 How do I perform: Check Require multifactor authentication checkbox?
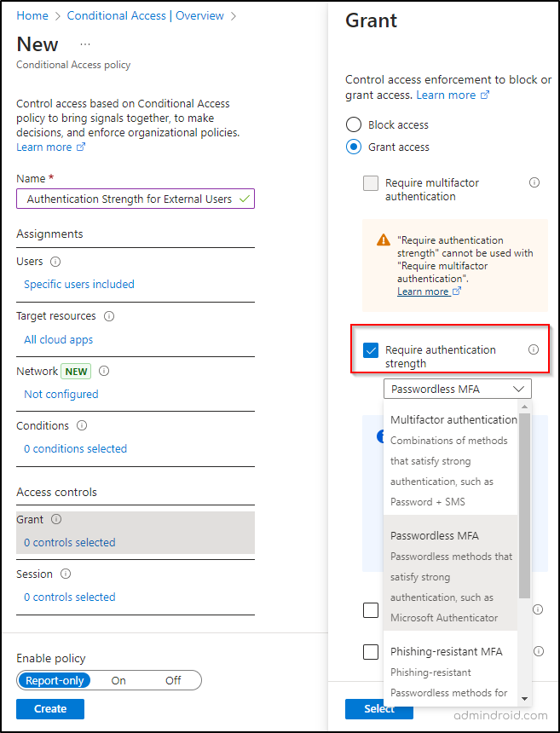[371, 183]
